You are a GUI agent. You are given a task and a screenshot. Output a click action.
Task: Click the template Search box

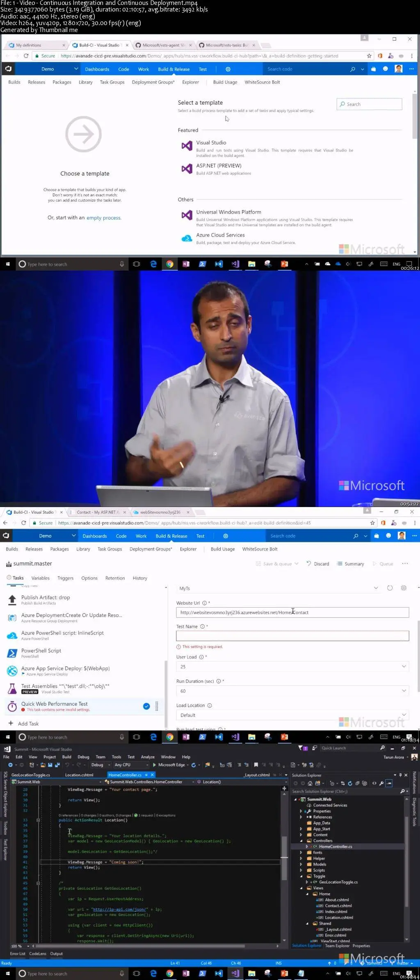tap(369, 104)
